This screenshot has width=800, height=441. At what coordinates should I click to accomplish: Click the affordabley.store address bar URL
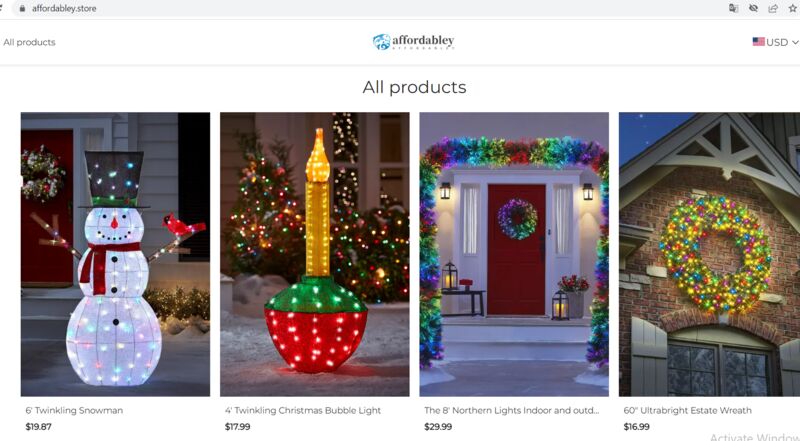pyautogui.click(x=64, y=9)
